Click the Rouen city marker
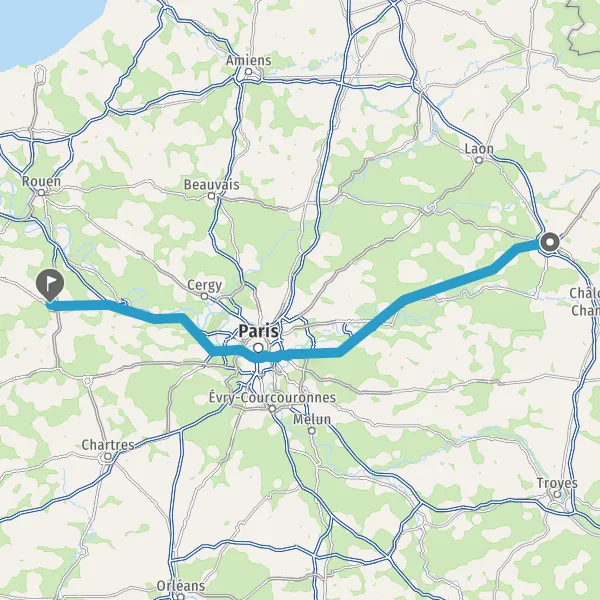The image size is (600, 600). click(x=41, y=193)
